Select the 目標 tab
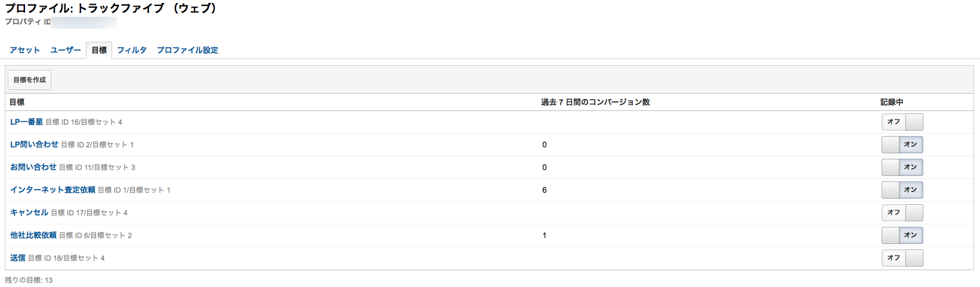980x287 pixels. [x=99, y=50]
